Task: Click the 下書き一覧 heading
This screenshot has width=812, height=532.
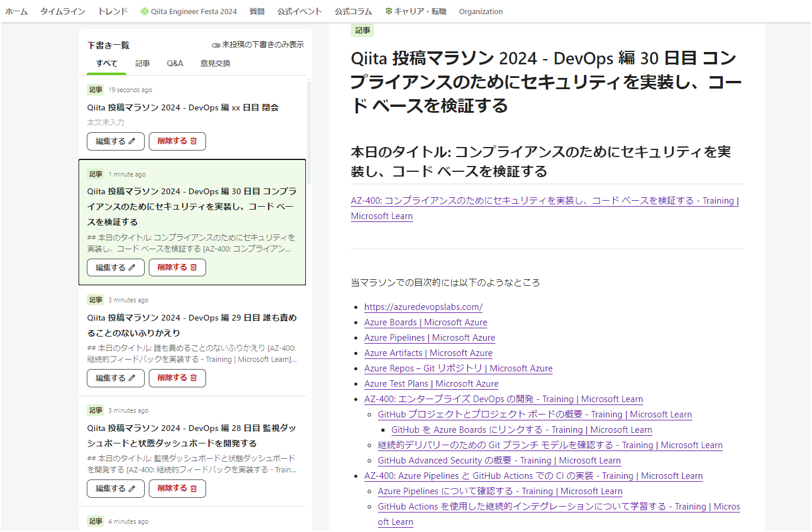Action: (109, 45)
